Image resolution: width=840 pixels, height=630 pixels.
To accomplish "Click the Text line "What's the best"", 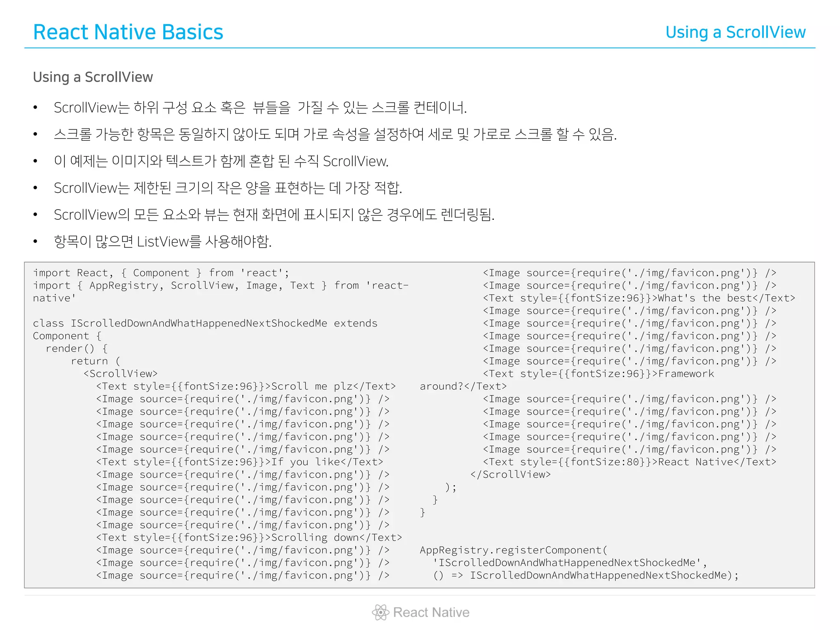I will (639, 298).
